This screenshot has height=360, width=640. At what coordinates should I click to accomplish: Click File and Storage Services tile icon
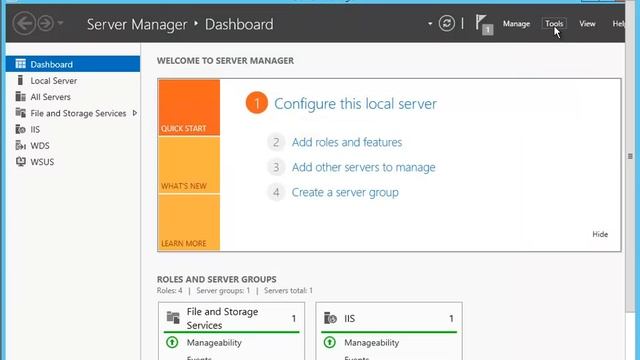tap(173, 318)
